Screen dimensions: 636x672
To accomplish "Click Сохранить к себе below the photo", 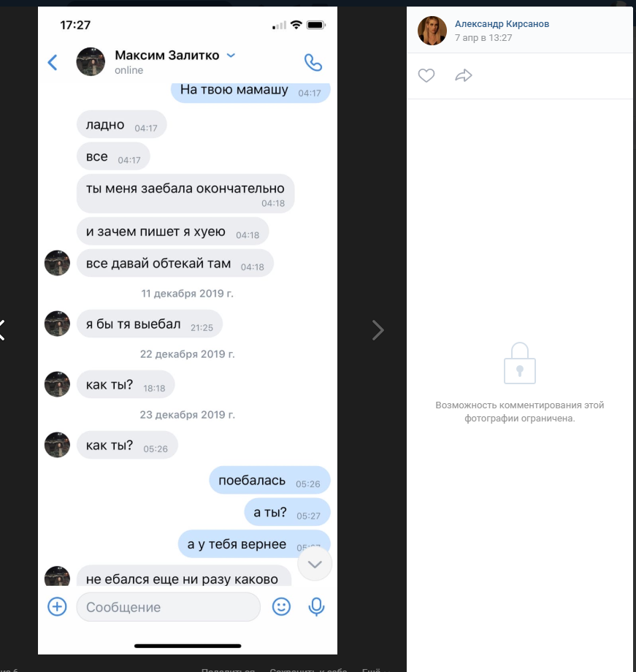I will coord(308,670).
